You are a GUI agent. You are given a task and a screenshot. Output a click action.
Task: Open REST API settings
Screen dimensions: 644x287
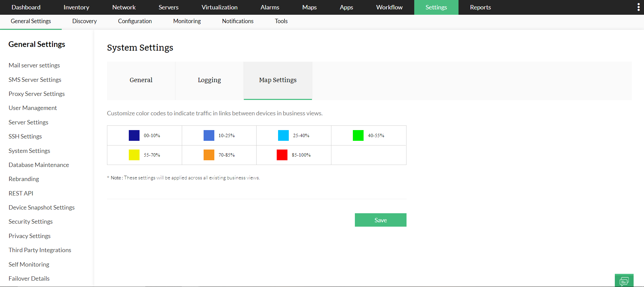(21, 193)
